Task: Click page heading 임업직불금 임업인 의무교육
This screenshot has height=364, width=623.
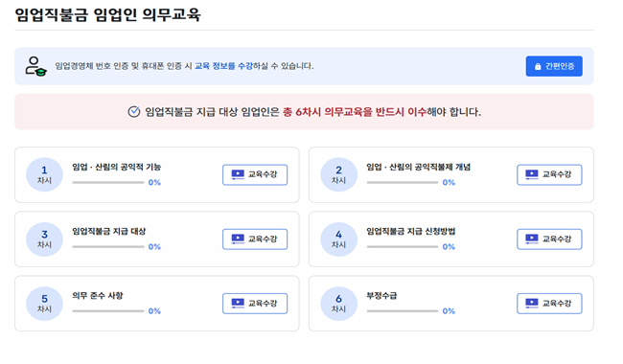Action: click(107, 14)
